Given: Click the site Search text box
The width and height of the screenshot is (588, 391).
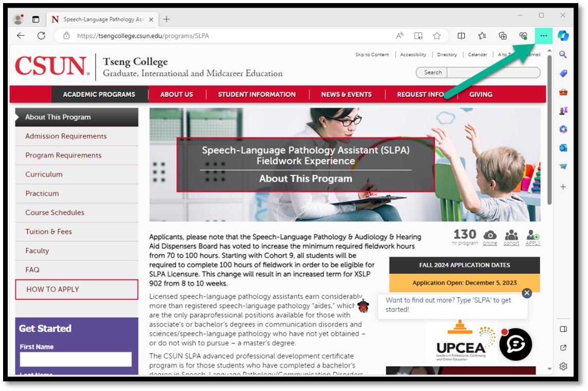Looking at the screenshot, I should tap(493, 73).
